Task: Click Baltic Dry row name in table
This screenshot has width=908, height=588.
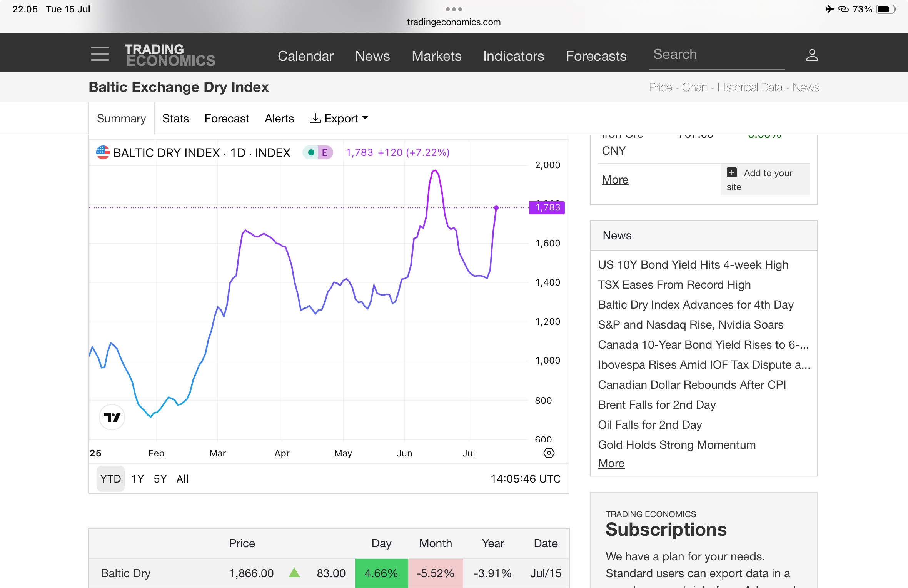Action: tap(125, 573)
